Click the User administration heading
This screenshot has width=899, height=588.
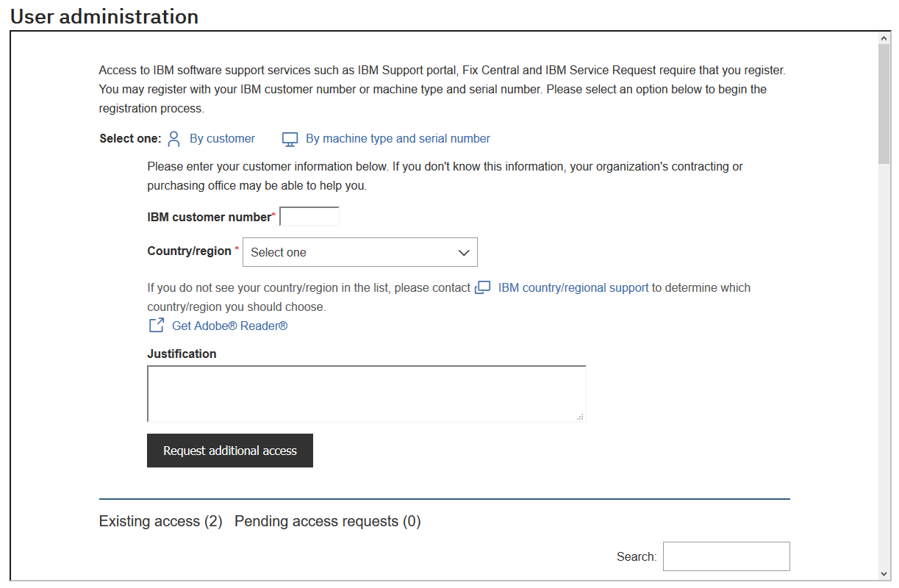coord(104,16)
